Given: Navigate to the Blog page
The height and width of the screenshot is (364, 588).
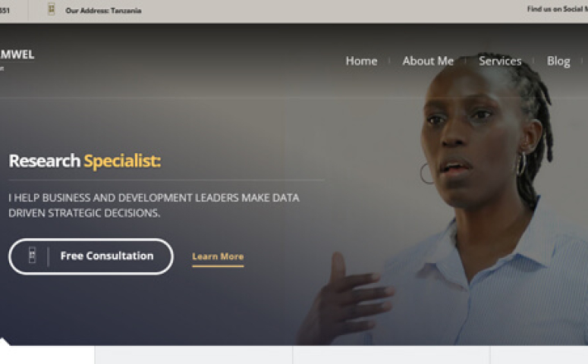Looking at the screenshot, I should pyautogui.click(x=558, y=61).
